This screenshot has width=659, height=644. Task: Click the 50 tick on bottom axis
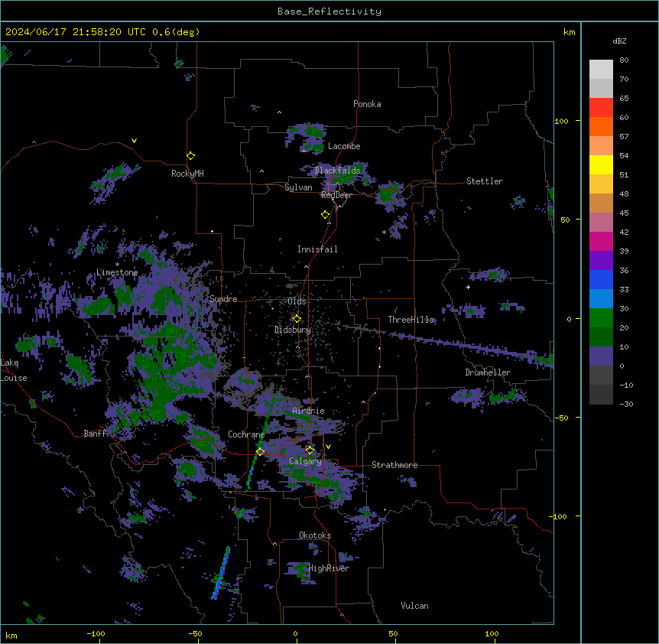(x=393, y=634)
